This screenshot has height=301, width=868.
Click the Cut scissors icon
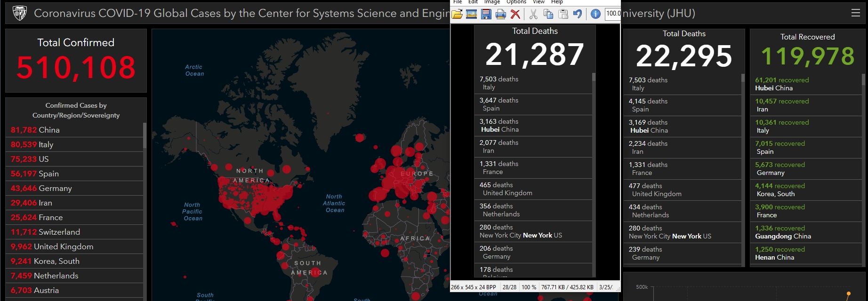[533, 14]
